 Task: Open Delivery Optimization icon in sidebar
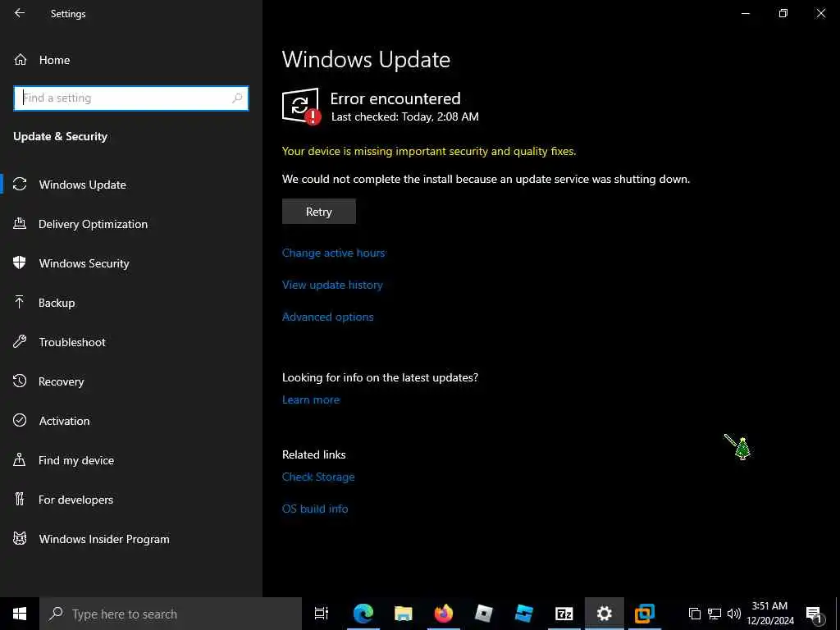click(x=20, y=223)
